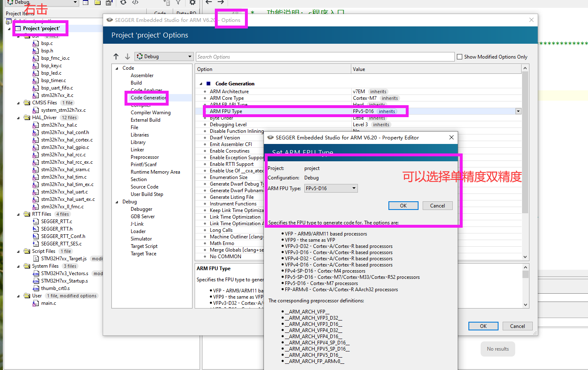Click the refresh icon in the project toolbar
This screenshot has width=588, height=370.
pos(123,2)
